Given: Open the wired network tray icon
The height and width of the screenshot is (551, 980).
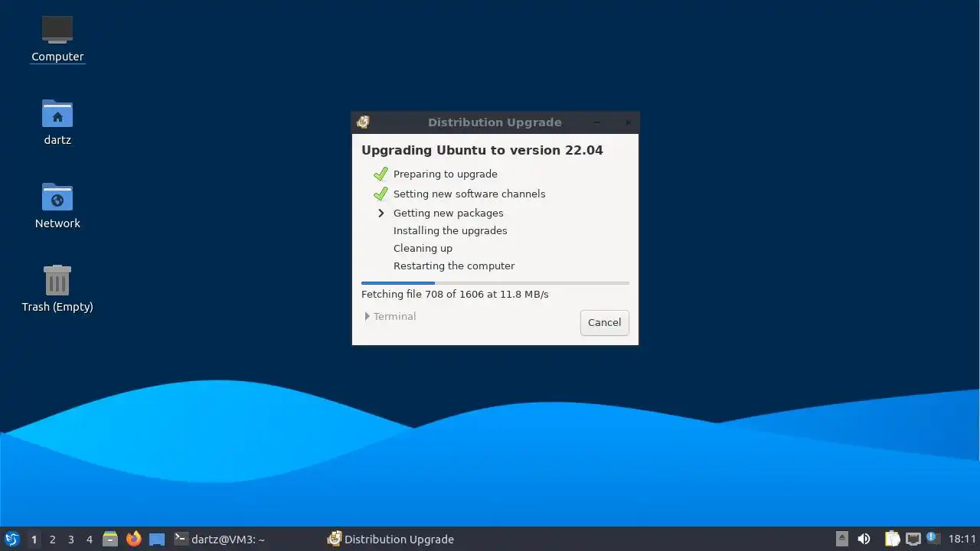Looking at the screenshot, I should [x=913, y=539].
